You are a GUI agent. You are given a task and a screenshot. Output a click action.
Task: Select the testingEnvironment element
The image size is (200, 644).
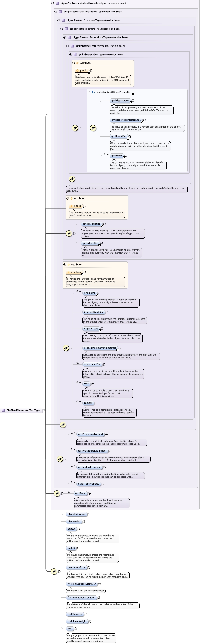(x=89, y=467)
